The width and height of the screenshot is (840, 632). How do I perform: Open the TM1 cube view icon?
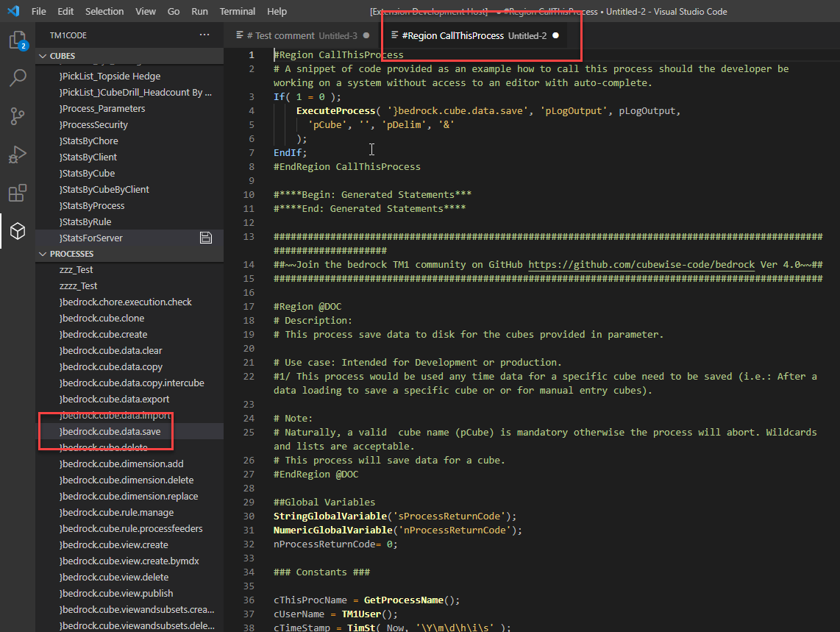coord(18,231)
